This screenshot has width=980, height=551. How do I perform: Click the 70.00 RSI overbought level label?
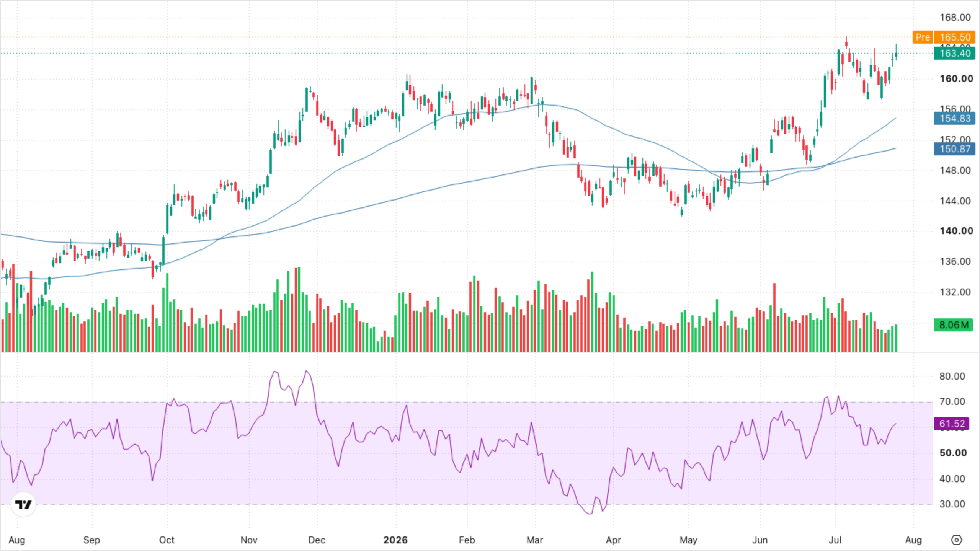pos(952,401)
